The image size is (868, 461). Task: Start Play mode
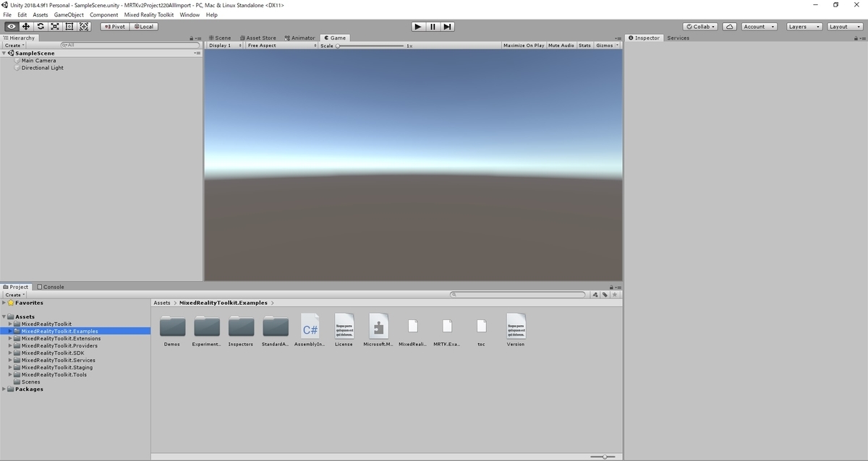click(x=418, y=27)
